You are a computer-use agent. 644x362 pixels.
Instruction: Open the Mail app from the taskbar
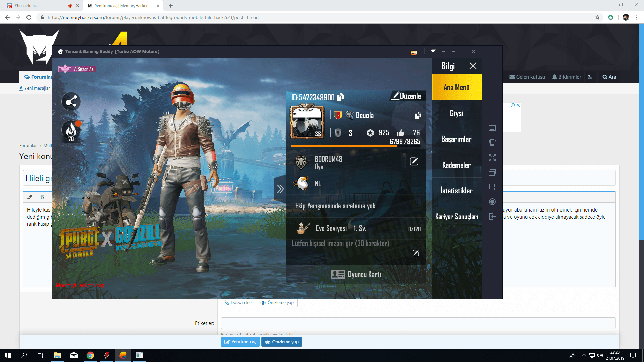[x=74, y=355]
